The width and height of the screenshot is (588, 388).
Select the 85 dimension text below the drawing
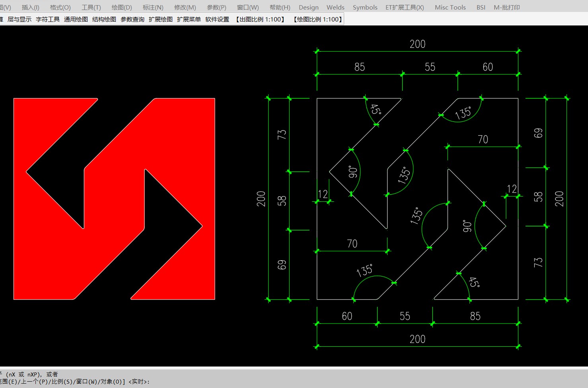(475, 316)
